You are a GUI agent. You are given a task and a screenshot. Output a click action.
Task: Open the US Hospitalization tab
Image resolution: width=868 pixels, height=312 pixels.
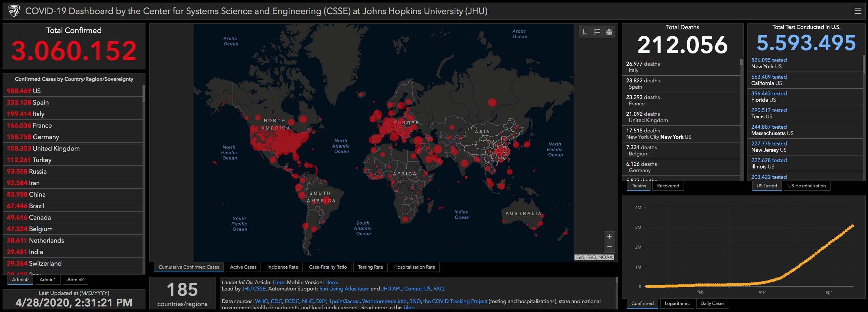coord(807,186)
